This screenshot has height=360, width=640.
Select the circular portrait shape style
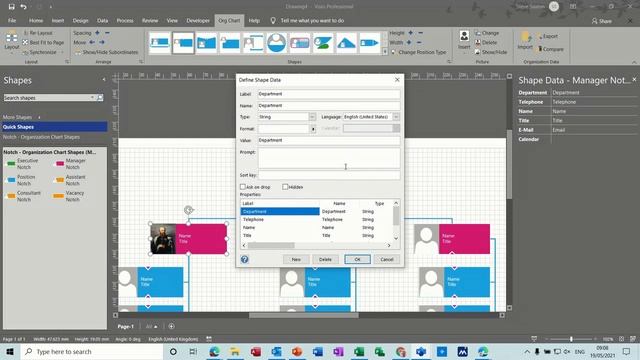[276, 42]
